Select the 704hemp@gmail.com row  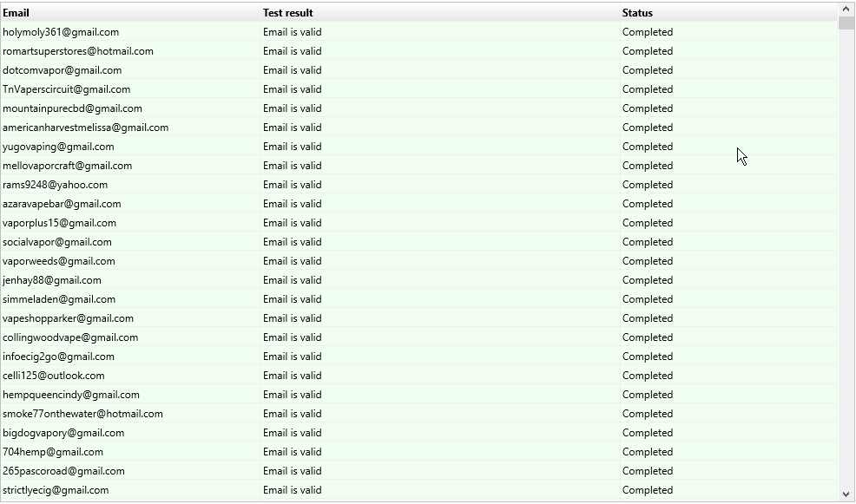tap(53, 452)
